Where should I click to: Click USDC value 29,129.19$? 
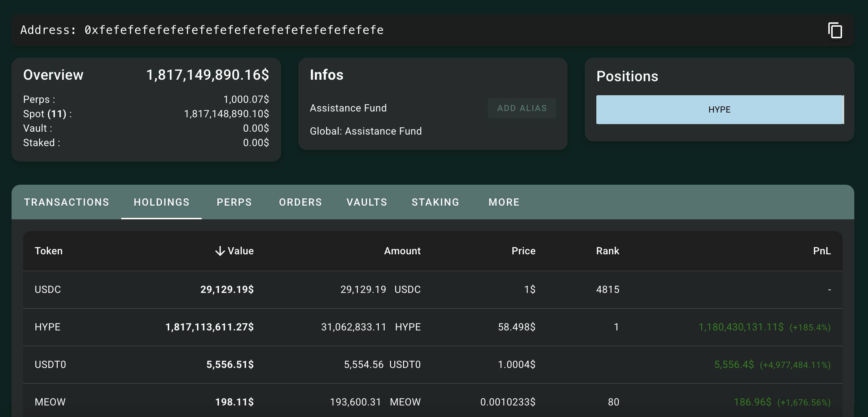point(227,290)
